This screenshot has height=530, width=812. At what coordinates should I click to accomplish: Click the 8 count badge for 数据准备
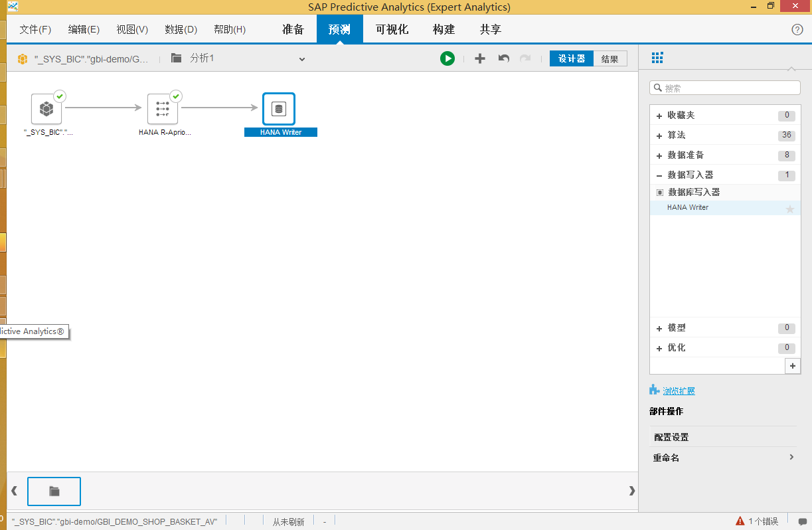tap(787, 155)
